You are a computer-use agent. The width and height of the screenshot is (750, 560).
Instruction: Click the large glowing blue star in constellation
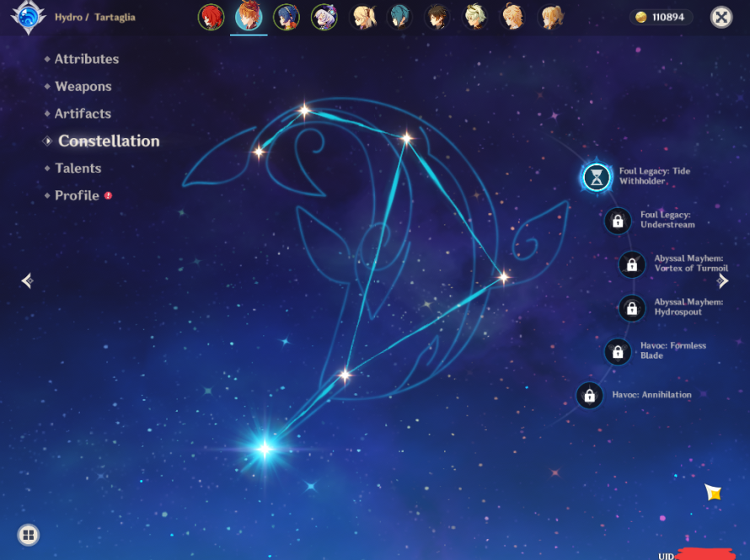[265, 448]
